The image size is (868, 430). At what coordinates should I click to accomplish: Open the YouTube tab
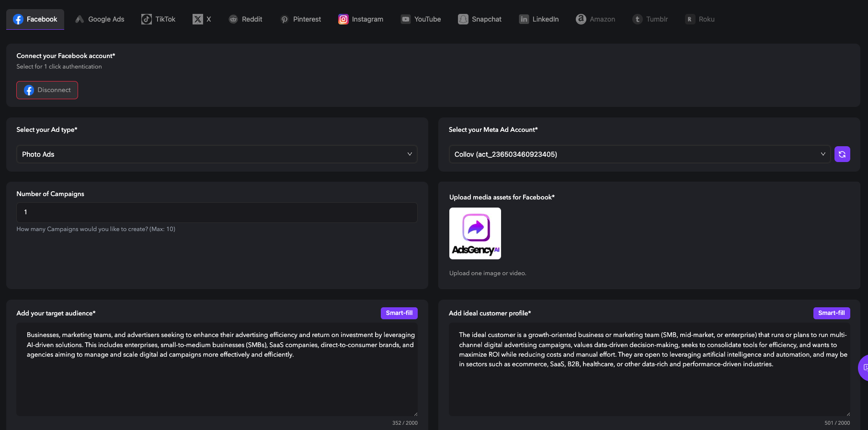pyautogui.click(x=421, y=19)
